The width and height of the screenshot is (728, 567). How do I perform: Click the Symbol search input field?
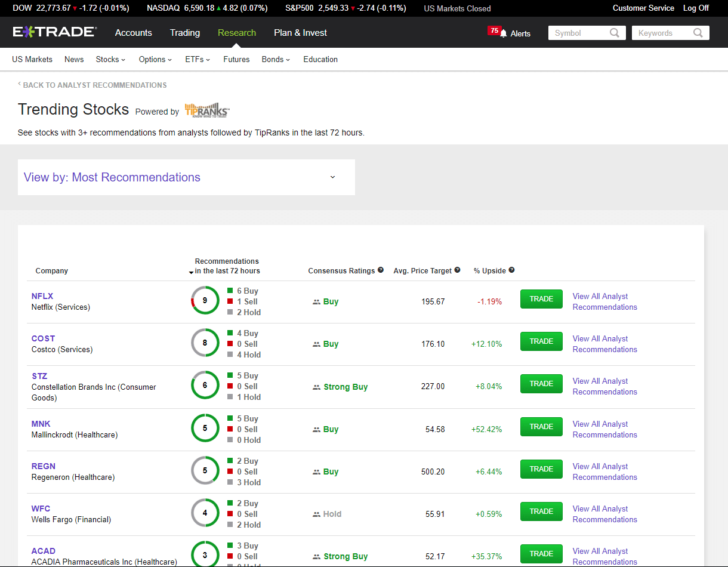[x=579, y=33]
